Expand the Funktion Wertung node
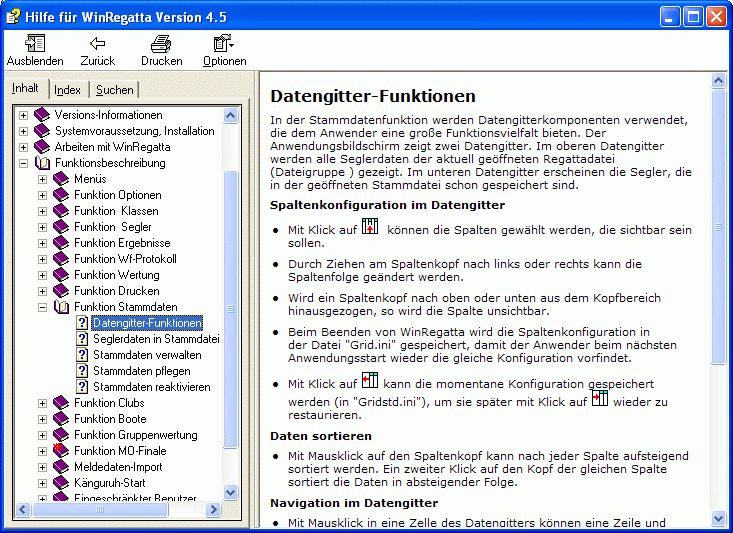Viewport: 733px width, 533px height. click(43, 275)
